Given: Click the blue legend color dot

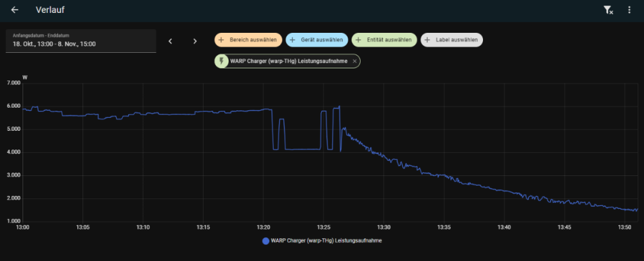Looking at the screenshot, I should click(x=265, y=241).
